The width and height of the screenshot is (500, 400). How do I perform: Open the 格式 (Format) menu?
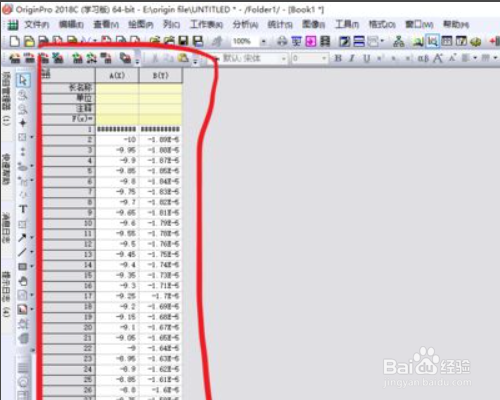[382, 24]
